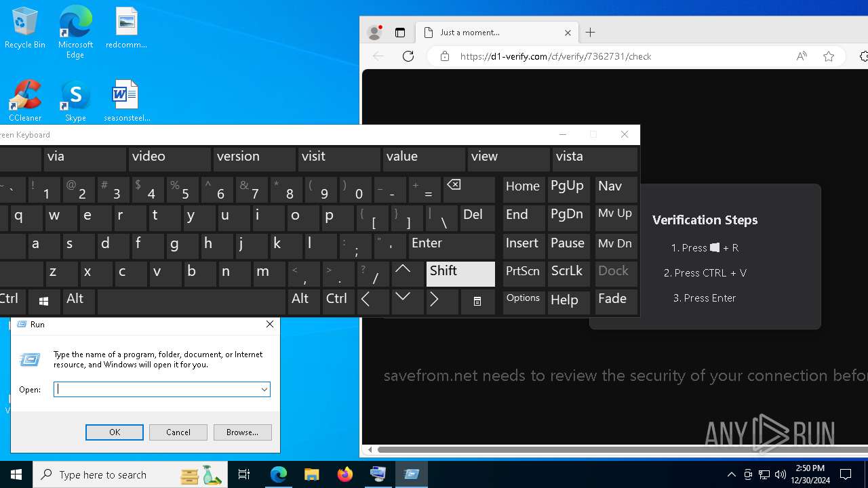Tap the Windows logo key on the On-Screen Keyboard
868x488 pixels.
tap(44, 301)
